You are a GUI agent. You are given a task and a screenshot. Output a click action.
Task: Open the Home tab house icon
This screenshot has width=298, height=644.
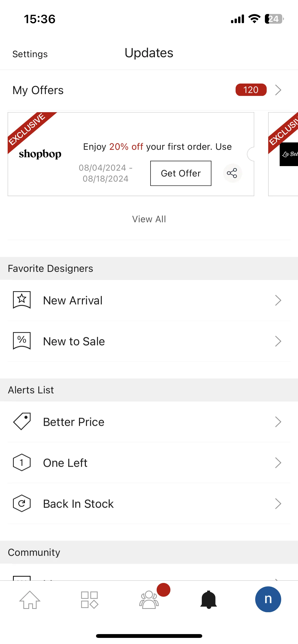30,600
